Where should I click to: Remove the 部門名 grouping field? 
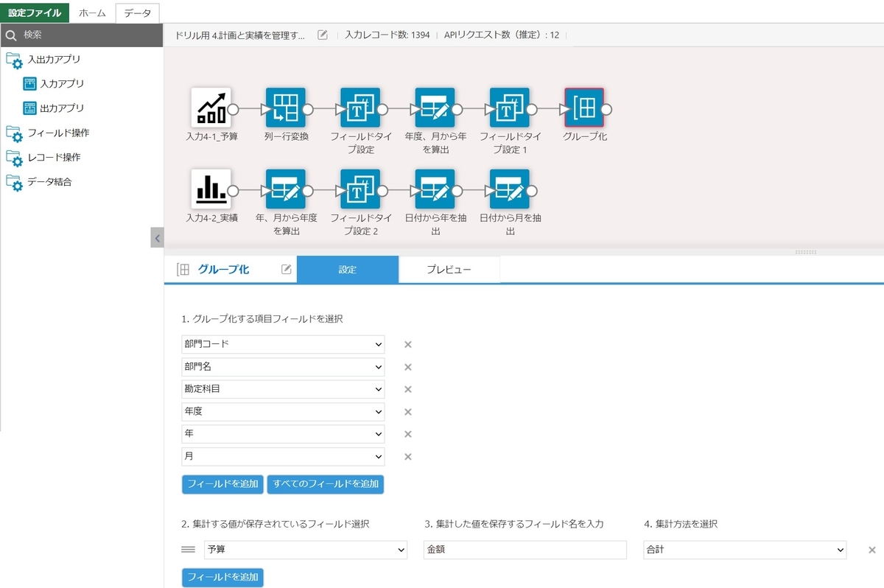coord(408,367)
